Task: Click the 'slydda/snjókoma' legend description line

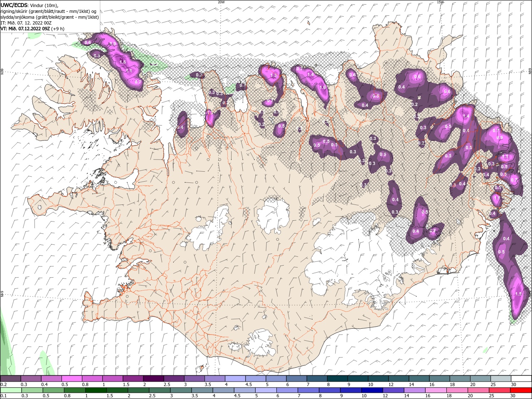Action: 50,17
